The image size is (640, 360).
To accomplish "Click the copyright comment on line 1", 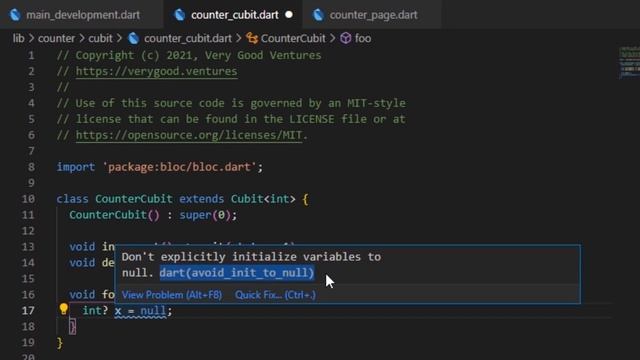I will pos(189,56).
